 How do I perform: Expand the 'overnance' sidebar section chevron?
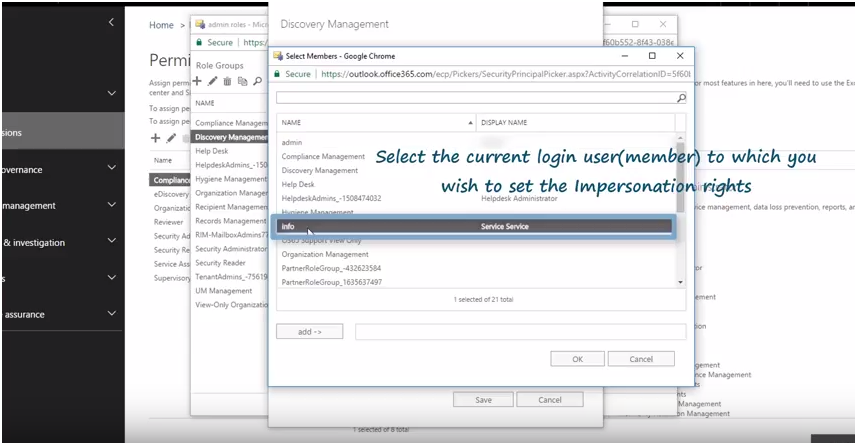pyautogui.click(x=112, y=167)
